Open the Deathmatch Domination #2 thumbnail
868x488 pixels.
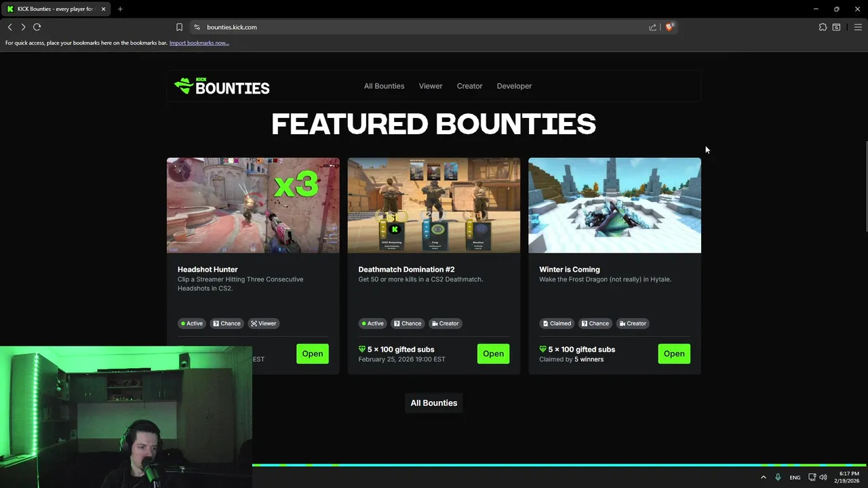click(434, 205)
